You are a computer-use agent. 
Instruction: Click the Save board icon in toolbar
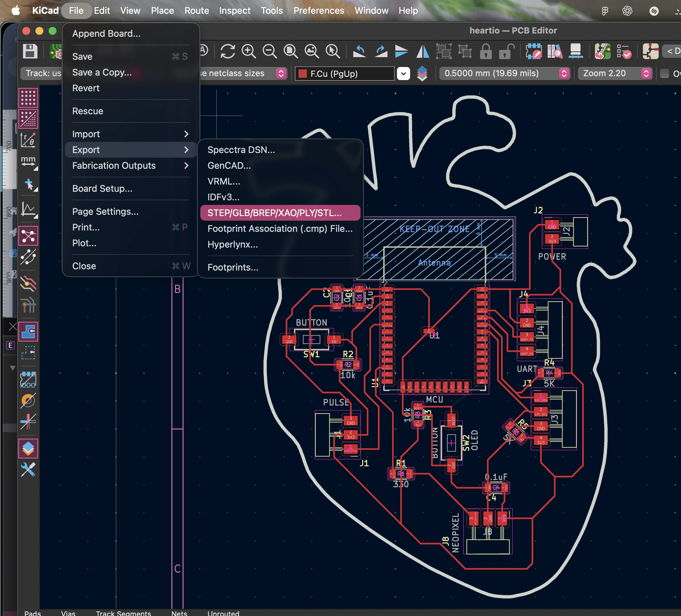(30, 51)
